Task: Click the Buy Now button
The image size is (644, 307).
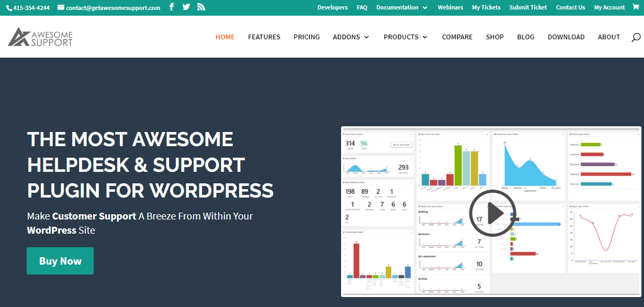Action: 60,261
